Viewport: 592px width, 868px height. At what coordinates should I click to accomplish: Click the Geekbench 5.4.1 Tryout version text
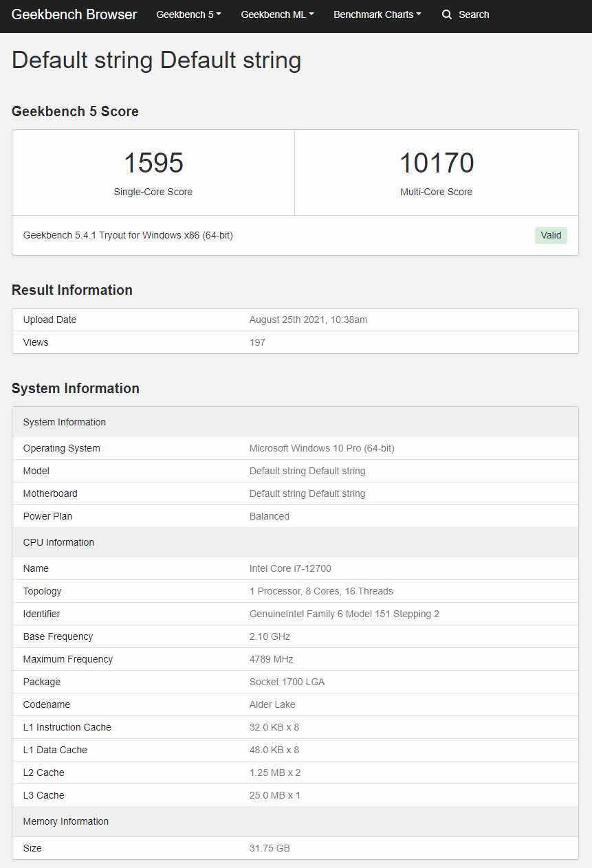(x=128, y=235)
